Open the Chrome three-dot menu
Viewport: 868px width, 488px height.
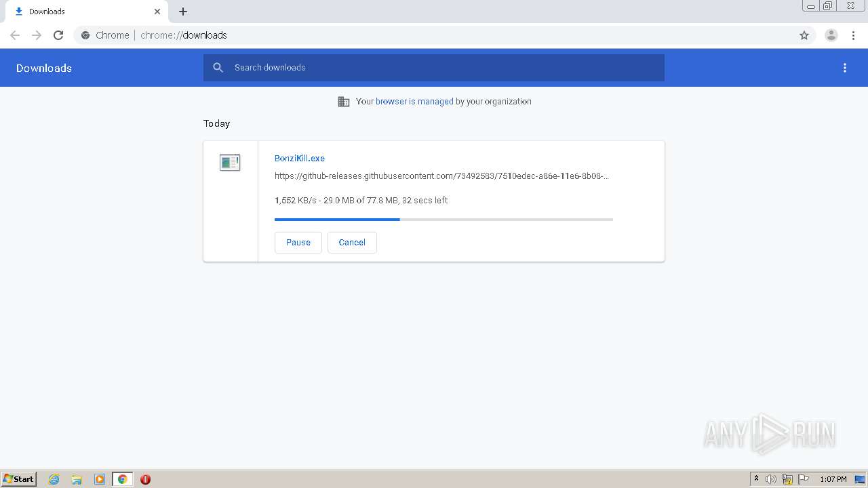853,35
